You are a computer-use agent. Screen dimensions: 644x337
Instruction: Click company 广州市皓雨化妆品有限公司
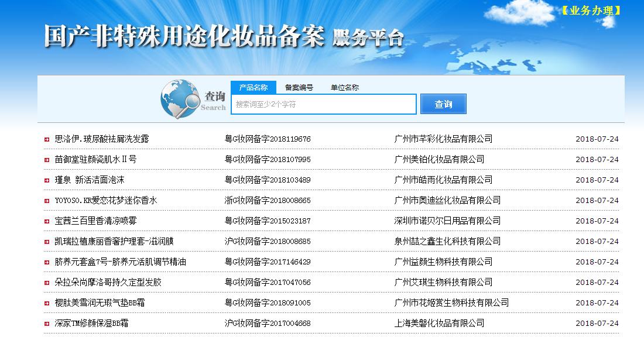click(444, 180)
